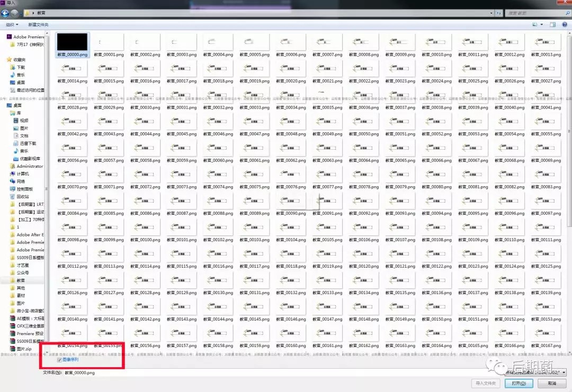
Task: Click the blue help question mark icon
Action: point(565,25)
